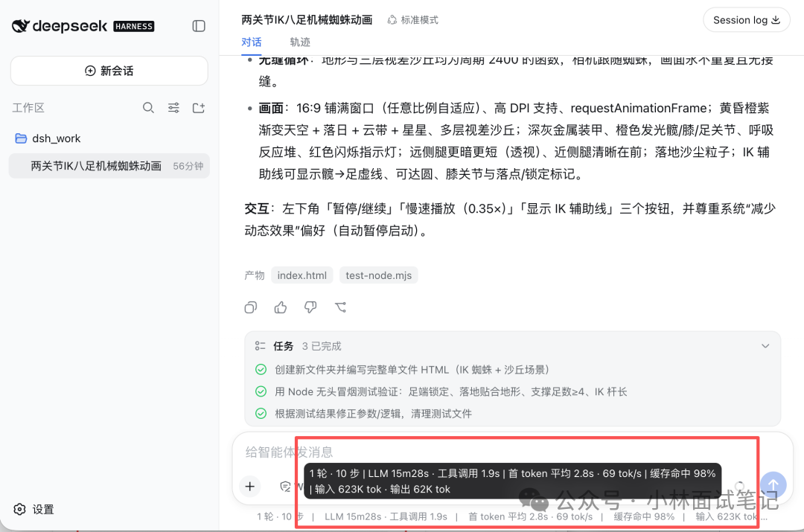Start a new conversation with 新会话
Screen dimensions: 804x532
point(109,71)
